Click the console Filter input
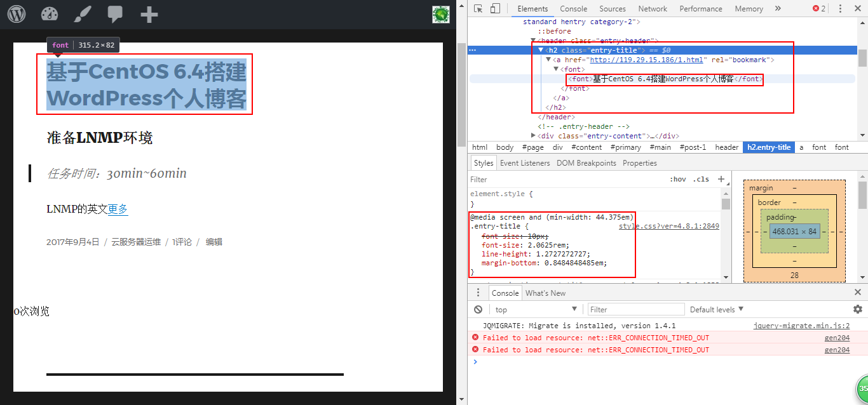 pyautogui.click(x=635, y=310)
